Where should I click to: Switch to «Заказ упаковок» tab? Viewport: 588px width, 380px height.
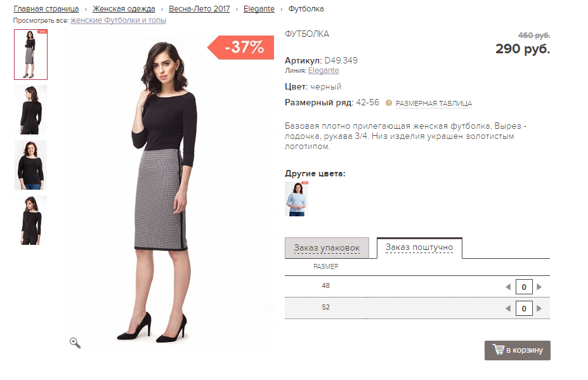(x=327, y=247)
